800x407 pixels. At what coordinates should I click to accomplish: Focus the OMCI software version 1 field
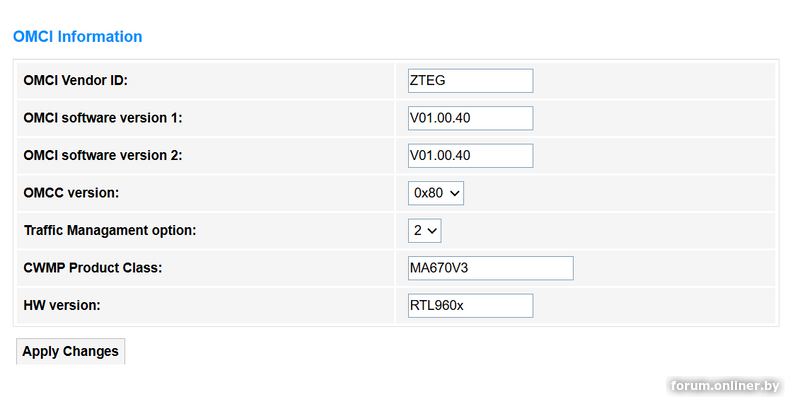coord(470,118)
